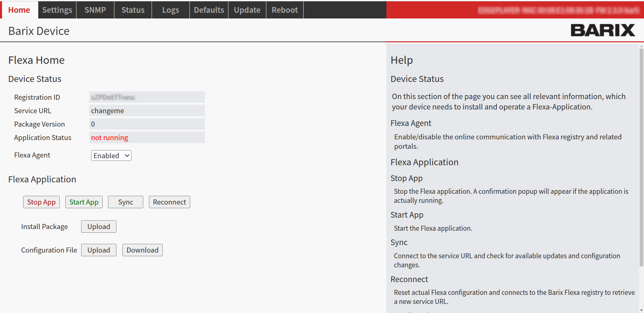View the Logs tab

170,10
